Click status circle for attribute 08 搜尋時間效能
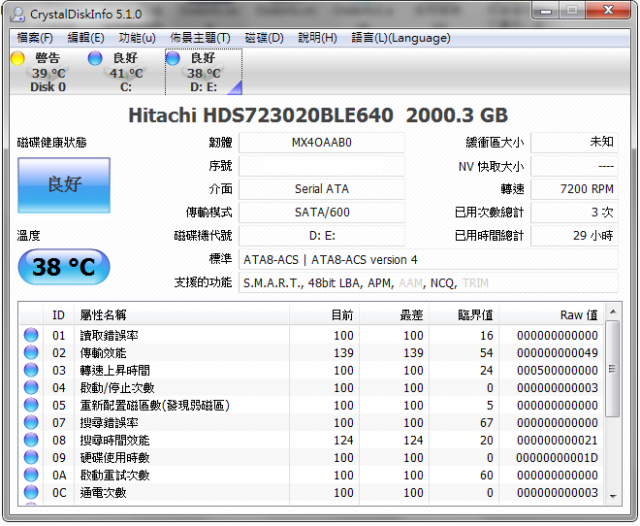 coord(31,440)
